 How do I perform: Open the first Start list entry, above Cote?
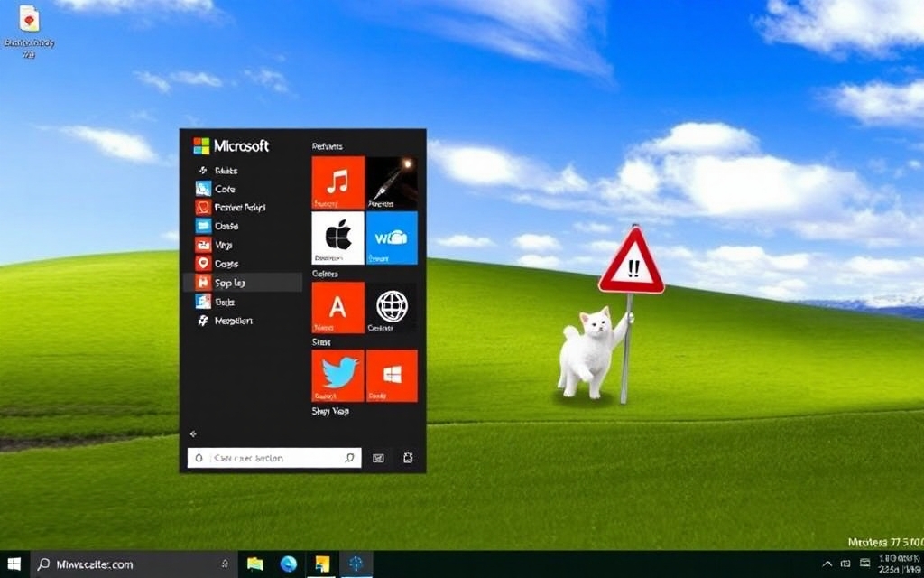coord(243,171)
